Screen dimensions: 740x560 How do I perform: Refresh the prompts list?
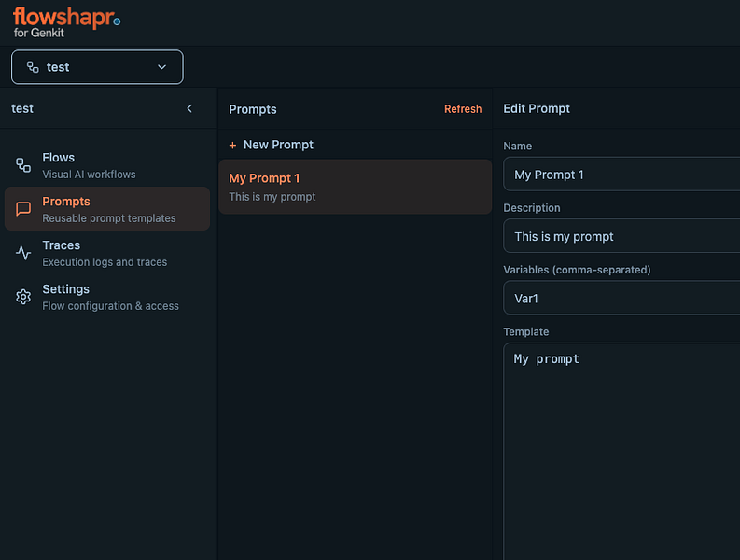coord(463,109)
